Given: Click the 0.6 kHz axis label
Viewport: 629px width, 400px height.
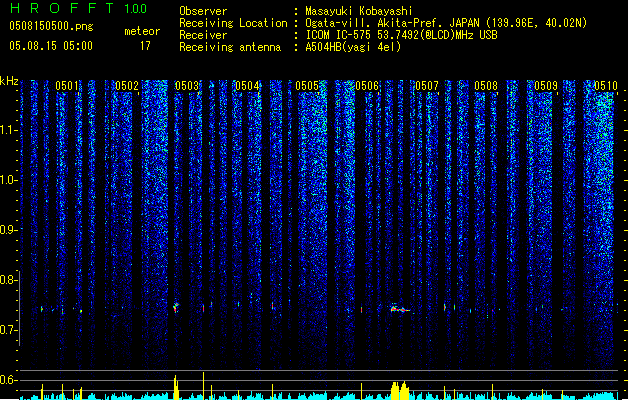Looking at the screenshot, I should [9, 380].
